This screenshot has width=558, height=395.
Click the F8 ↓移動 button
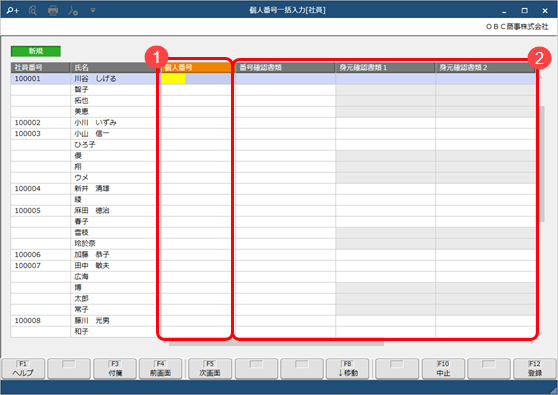pyautogui.click(x=348, y=369)
